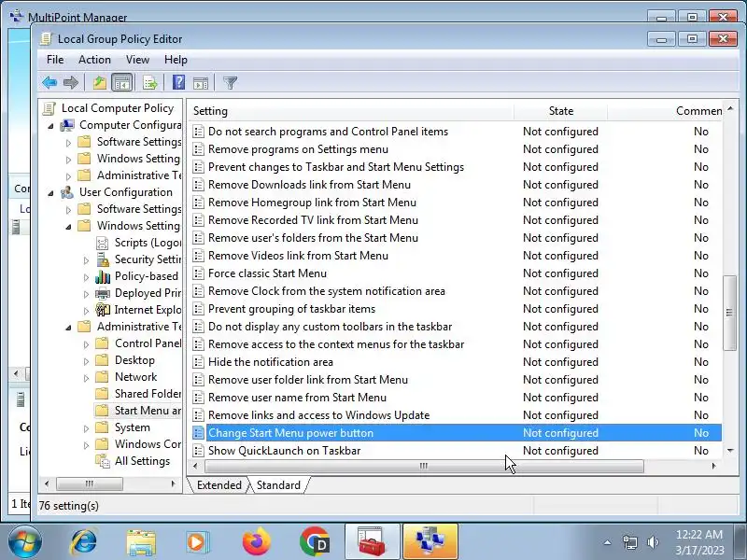This screenshot has height=560, width=747.
Task: Expand the System tree node
Action: pos(86,428)
